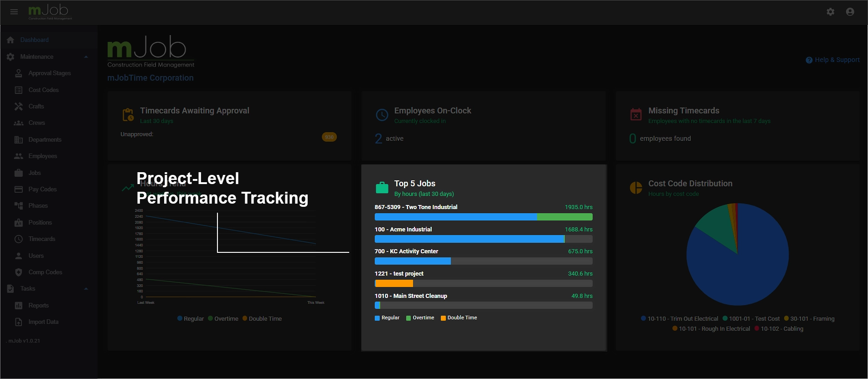Open Reports menu item
This screenshot has width=868, height=379.
point(39,306)
